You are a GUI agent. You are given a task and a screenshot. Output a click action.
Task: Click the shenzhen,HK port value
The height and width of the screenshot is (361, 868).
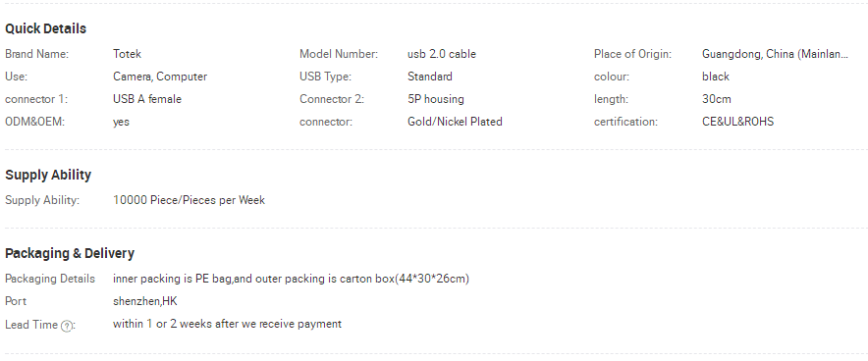click(145, 301)
